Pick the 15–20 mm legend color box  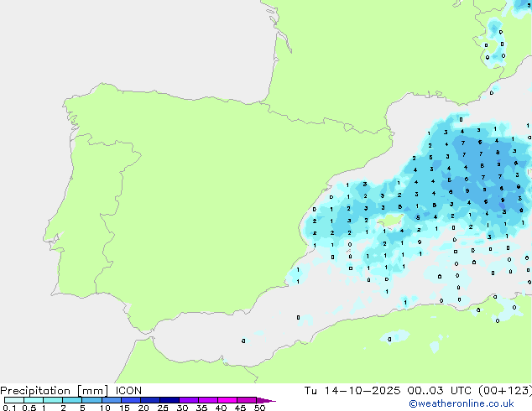(131, 400)
